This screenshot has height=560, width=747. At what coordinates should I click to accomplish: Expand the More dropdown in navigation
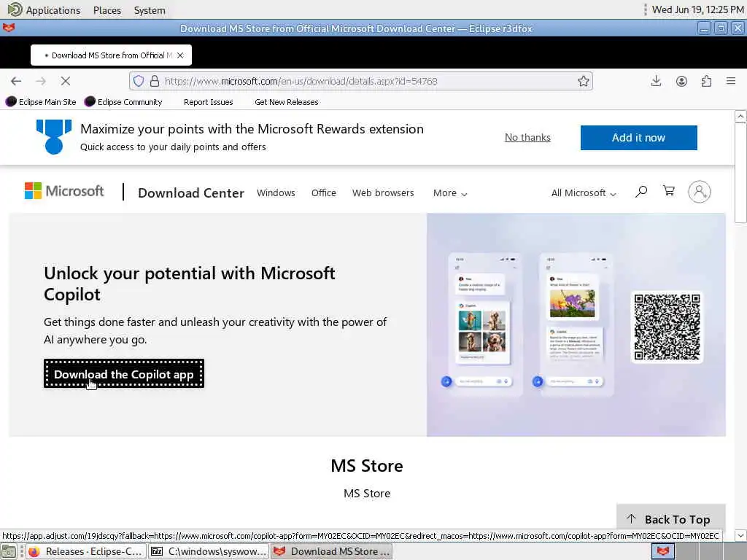(449, 192)
